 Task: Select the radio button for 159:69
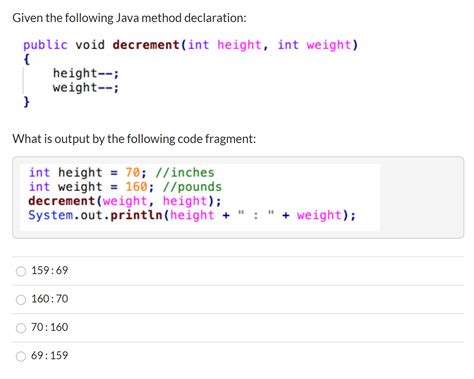21,271
